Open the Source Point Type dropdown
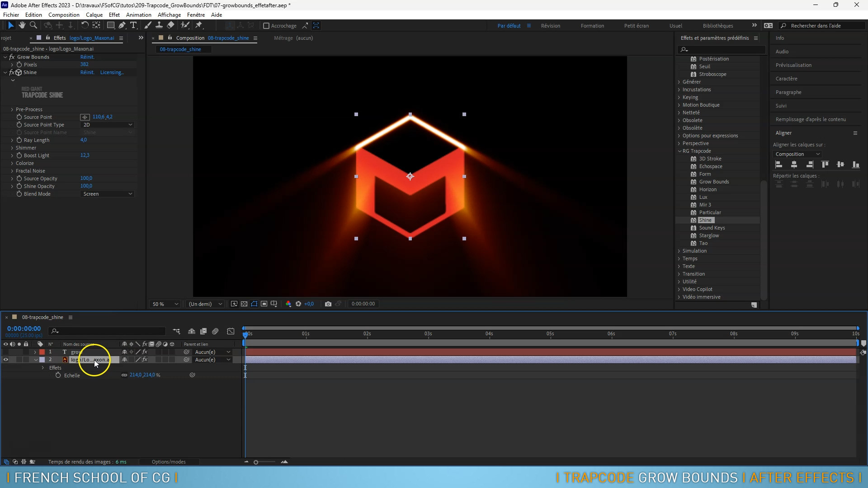 tap(108, 125)
